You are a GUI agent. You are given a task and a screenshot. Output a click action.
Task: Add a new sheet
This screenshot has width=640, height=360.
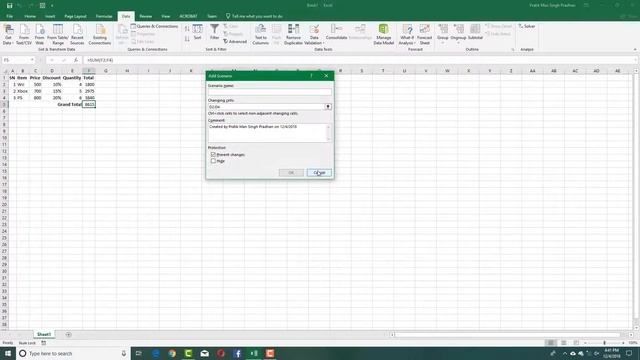(68, 335)
